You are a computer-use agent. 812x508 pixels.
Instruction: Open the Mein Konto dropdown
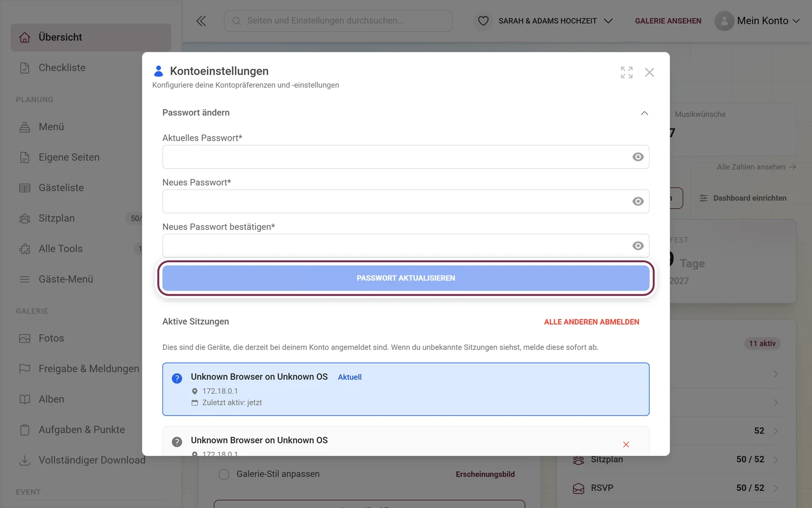point(757,21)
